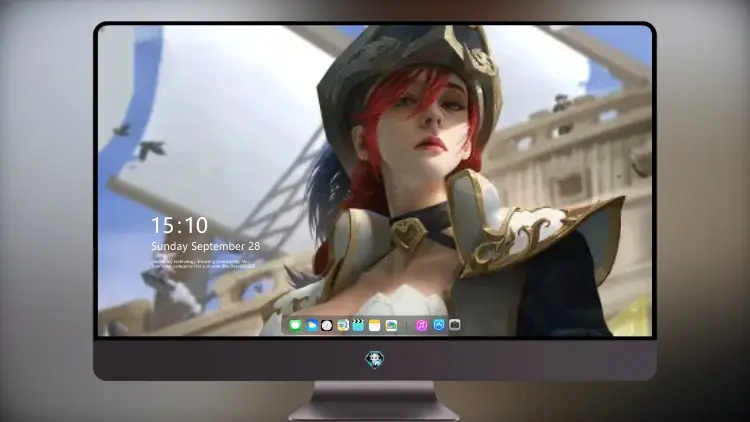The image size is (750, 422).
Task: Open the Camera app in dock
Action: pyautogui.click(x=454, y=325)
